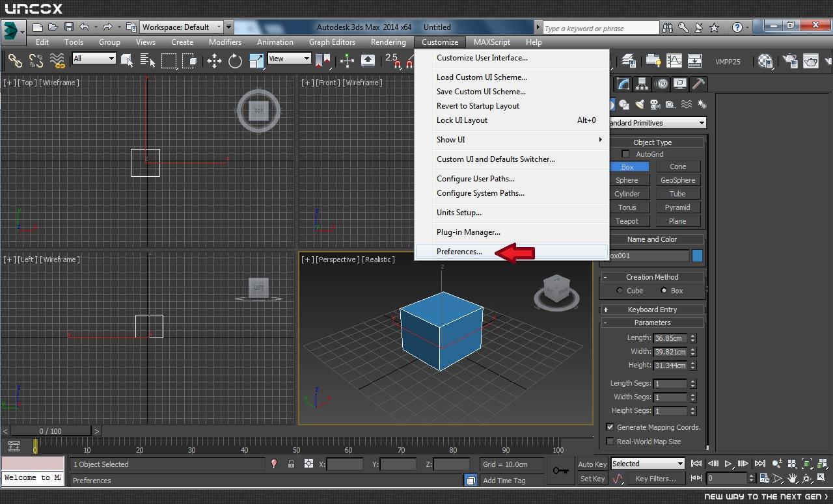Open the Schematic View icon

click(x=694, y=61)
